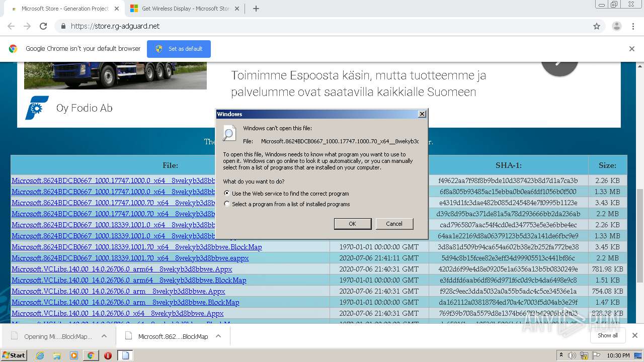The image size is (644, 362).
Task: Open Windows Explorer folder from the taskbar
Action: (x=57, y=355)
